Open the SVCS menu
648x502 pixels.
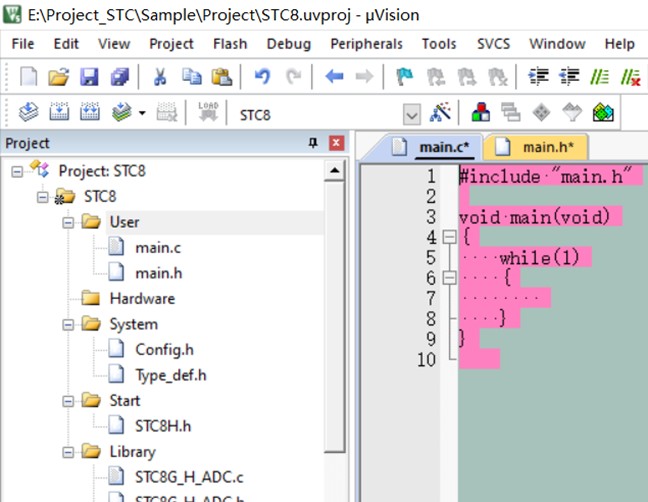493,43
